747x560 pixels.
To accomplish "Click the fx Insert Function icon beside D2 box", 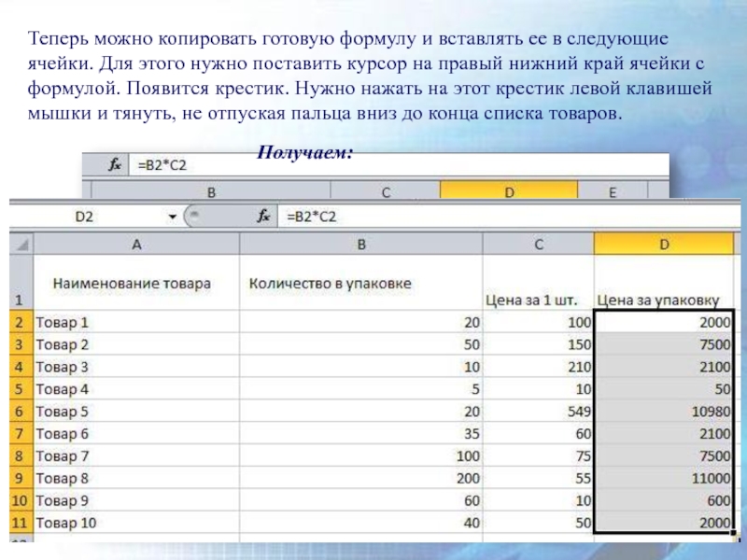I will tap(264, 217).
